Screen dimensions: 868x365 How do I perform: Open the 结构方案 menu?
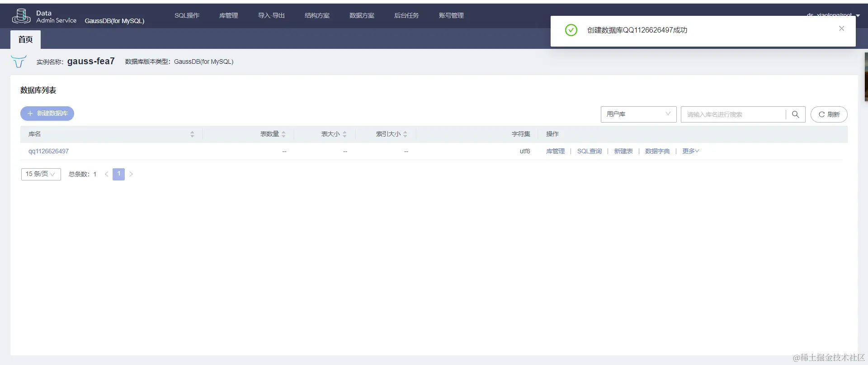coord(317,15)
